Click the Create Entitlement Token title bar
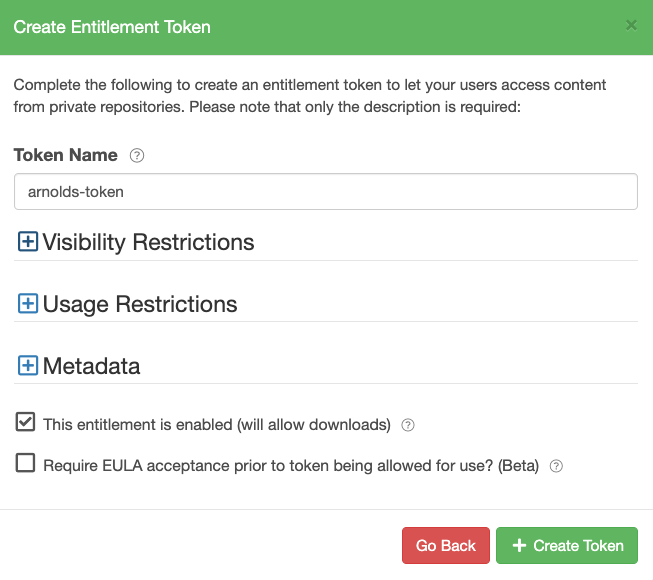653x580 pixels. (300, 27)
